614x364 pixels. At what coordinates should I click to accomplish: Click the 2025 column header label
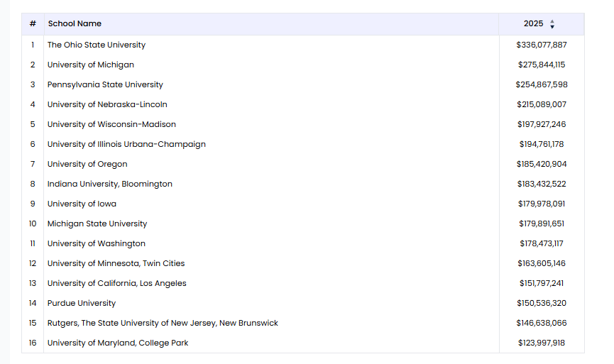[x=533, y=23]
